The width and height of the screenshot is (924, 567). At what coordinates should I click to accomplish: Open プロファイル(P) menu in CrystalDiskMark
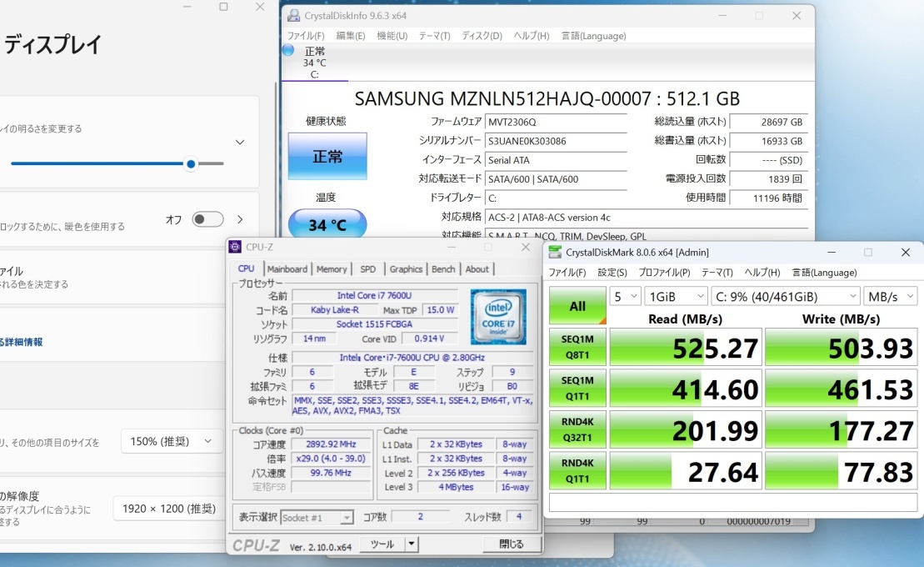click(664, 273)
